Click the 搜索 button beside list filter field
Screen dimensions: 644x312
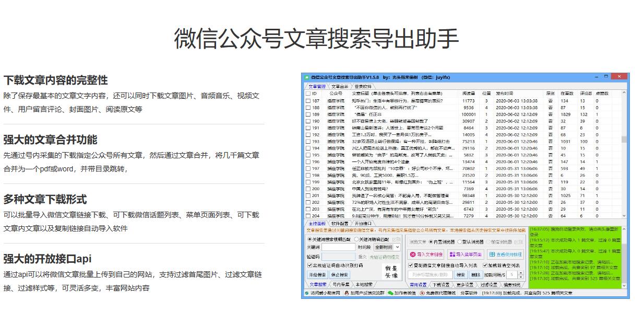(460, 274)
